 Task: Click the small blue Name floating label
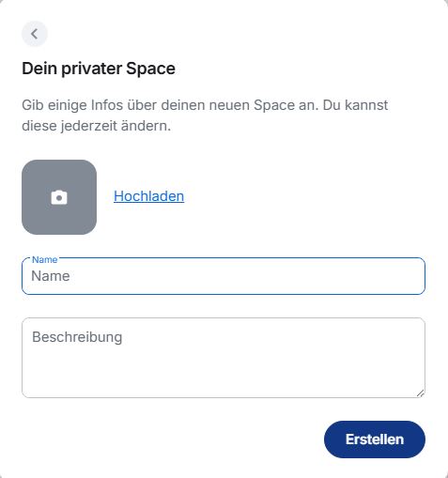tap(45, 259)
